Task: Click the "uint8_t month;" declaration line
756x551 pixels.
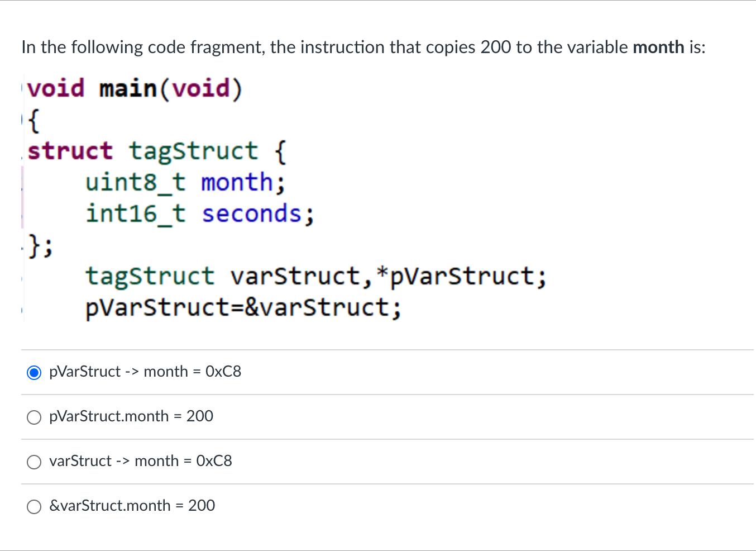Action: [x=185, y=182]
